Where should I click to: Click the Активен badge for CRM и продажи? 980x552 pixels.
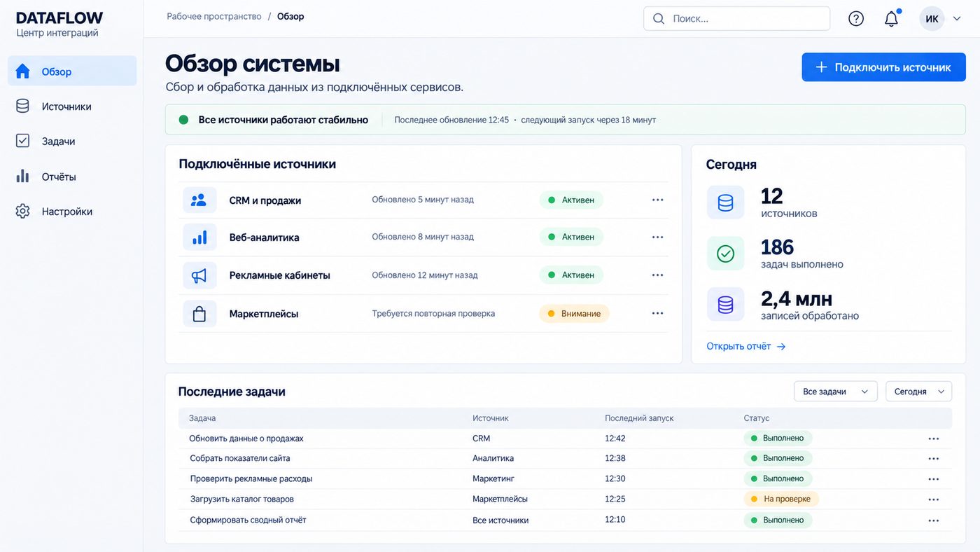[x=571, y=200]
